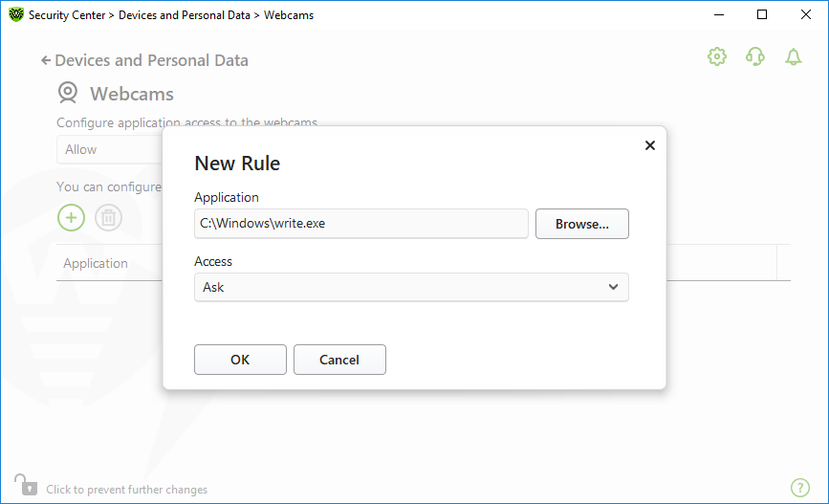
Task: Confirm the new rule with OK
Action: click(240, 360)
